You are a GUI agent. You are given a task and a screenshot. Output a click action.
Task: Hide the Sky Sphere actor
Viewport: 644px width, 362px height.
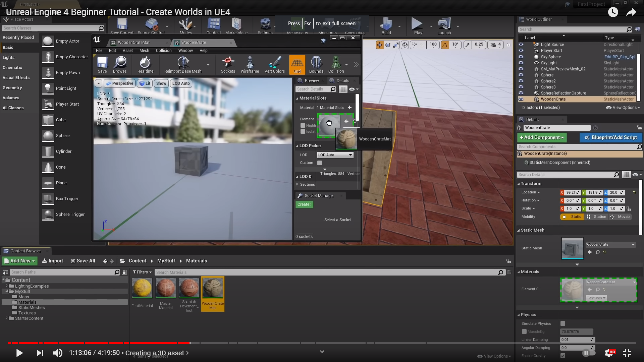coord(521,57)
